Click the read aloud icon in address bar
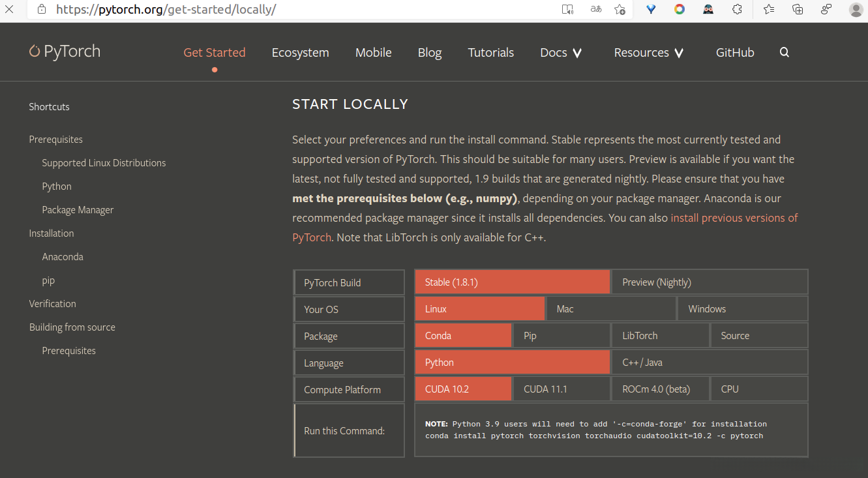Viewport: 868px width, 478px height. [x=567, y=9]
